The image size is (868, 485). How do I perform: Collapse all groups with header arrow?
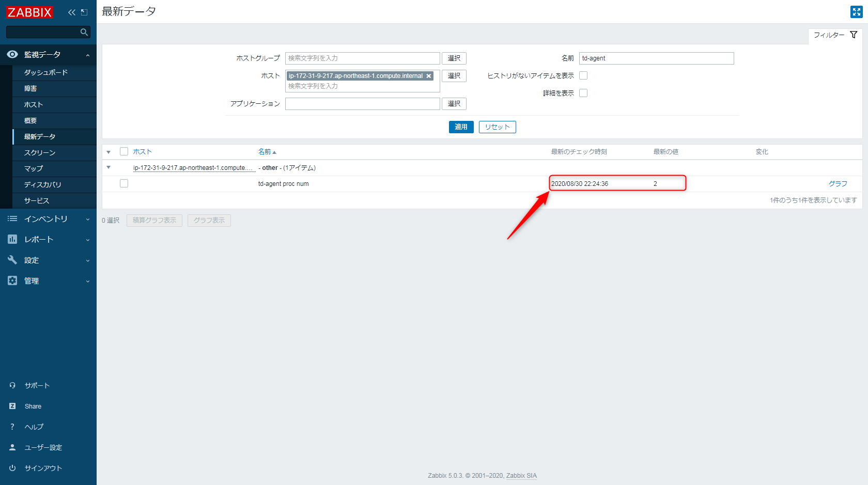109,152
